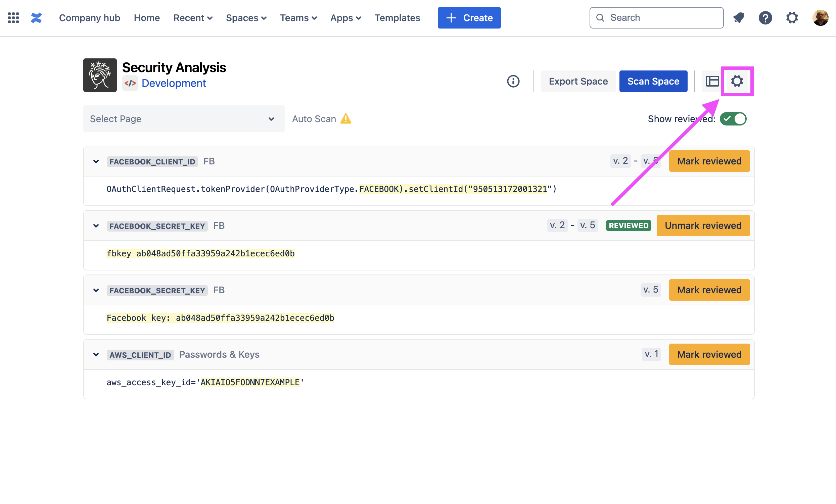
Task: Click the Auto Scan warning triangle icon
Action: 346,119
